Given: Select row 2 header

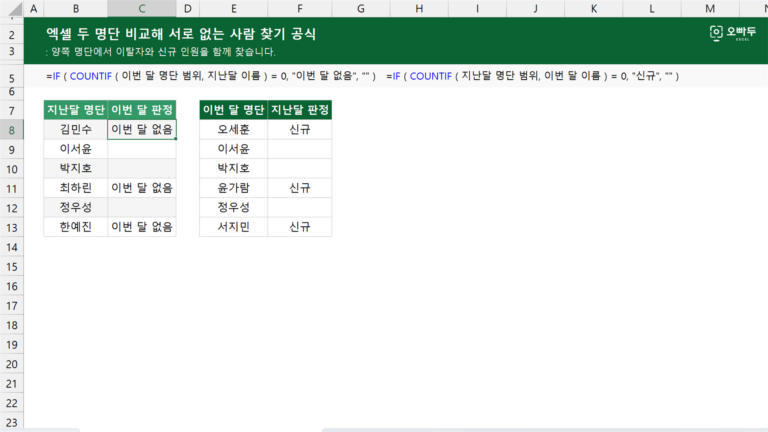Looking at the screenshot, I should 12,35.
